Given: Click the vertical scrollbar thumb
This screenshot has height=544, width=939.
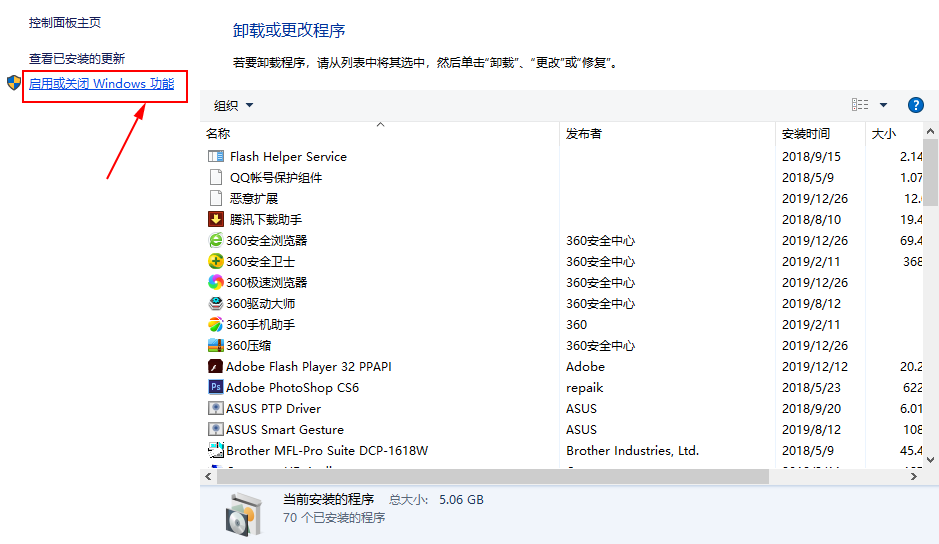Looking at the screenshot, I should coord(930,173).
